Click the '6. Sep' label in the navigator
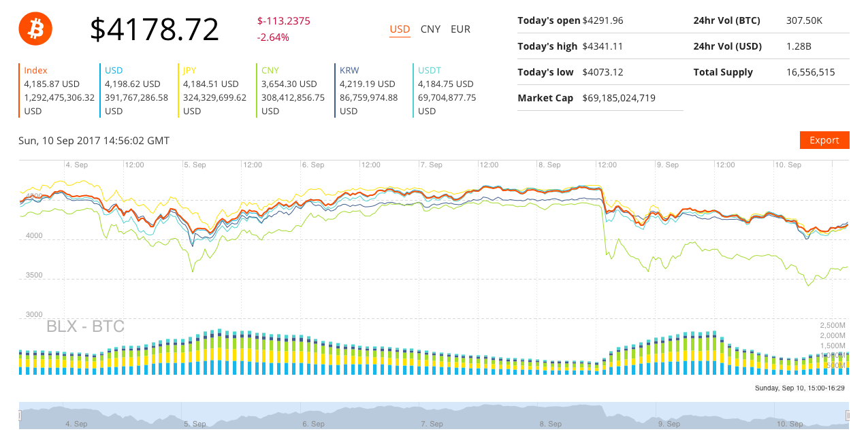Screen dimensions: 868x438 click(313, 424)
